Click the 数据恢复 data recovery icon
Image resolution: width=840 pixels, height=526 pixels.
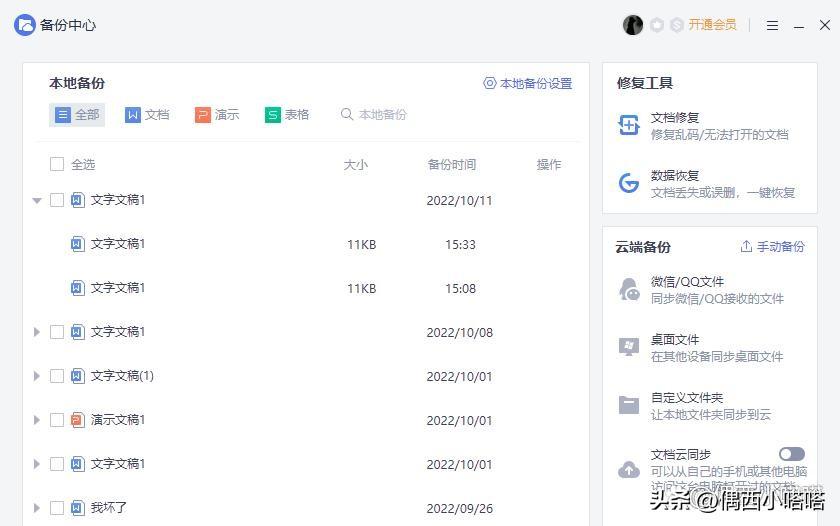pos(629,183)
